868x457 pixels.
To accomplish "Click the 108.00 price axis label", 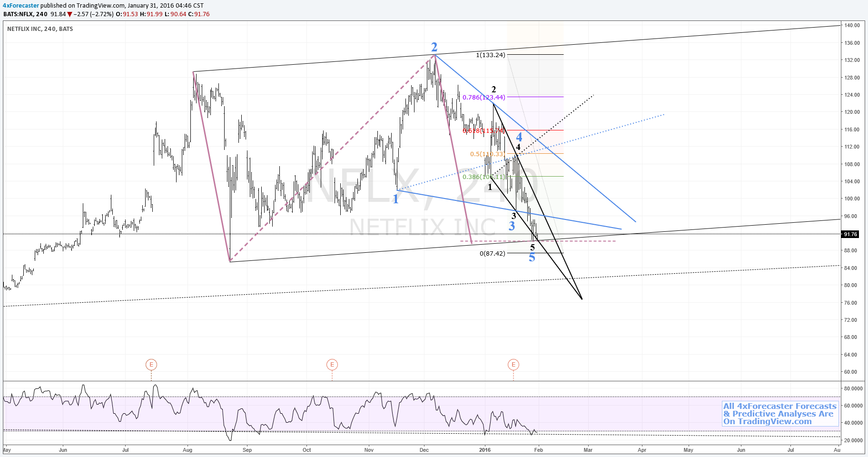I will click(852, 164).
